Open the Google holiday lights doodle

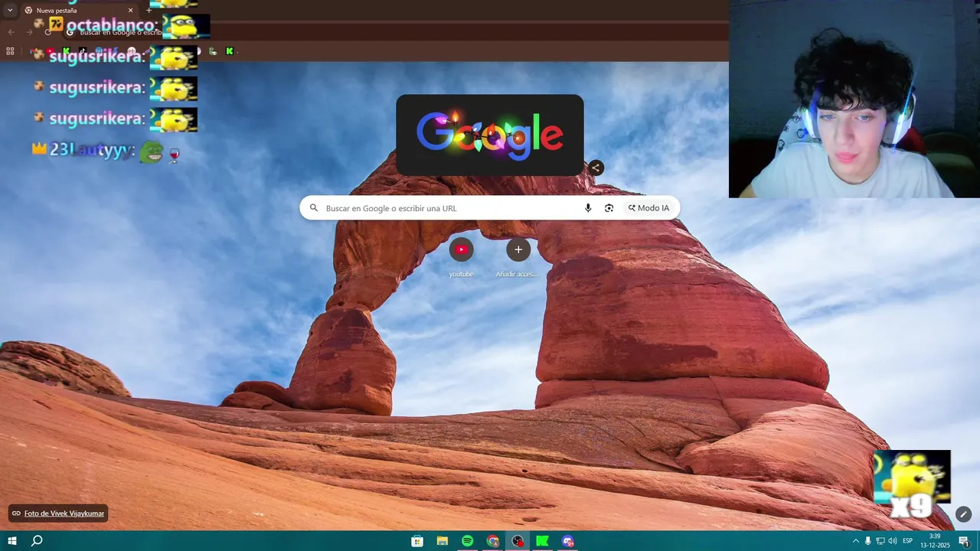tap(490, 135)
